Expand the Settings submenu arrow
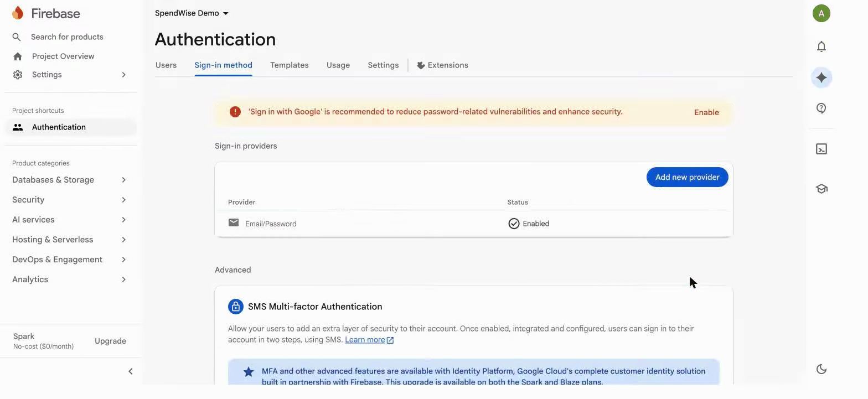The image size is (868, 399). [x=124, y=75]
